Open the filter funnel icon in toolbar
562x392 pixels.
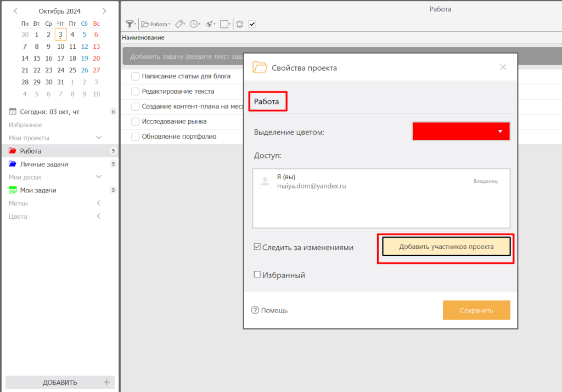coord(130,24)
